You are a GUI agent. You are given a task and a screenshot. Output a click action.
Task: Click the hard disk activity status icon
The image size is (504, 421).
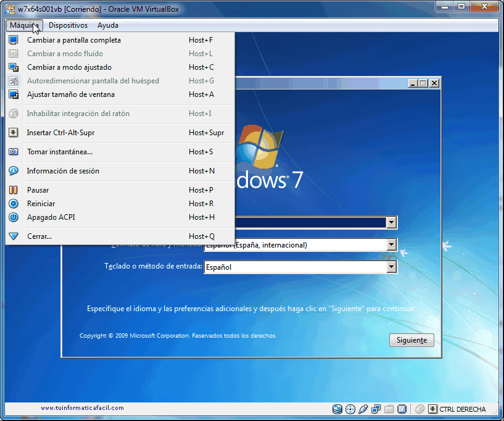(x=337, y=409)
